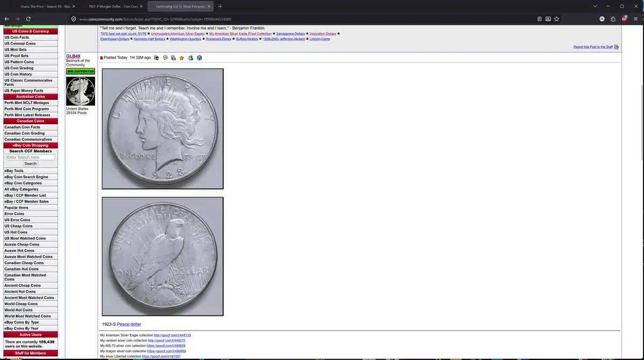The width and height of the screenshot is (644, 360).
Task: Open the extensions puzzle icon
Action: pos(613,19)
